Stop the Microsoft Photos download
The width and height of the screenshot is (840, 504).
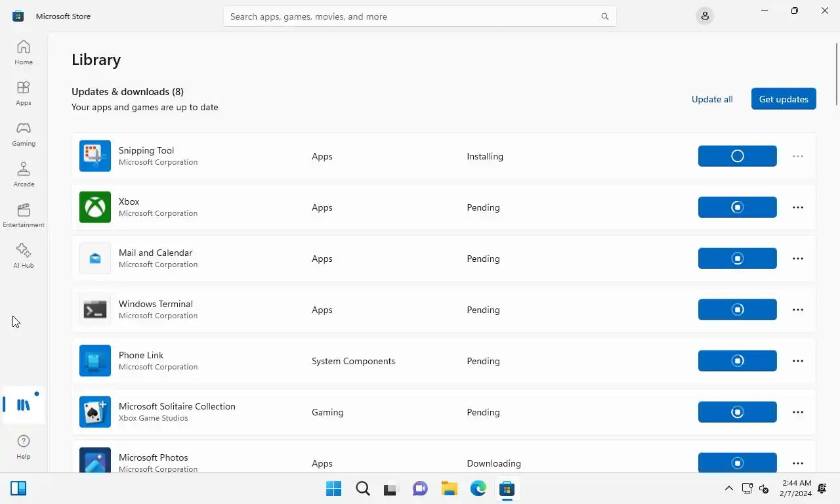738,463
